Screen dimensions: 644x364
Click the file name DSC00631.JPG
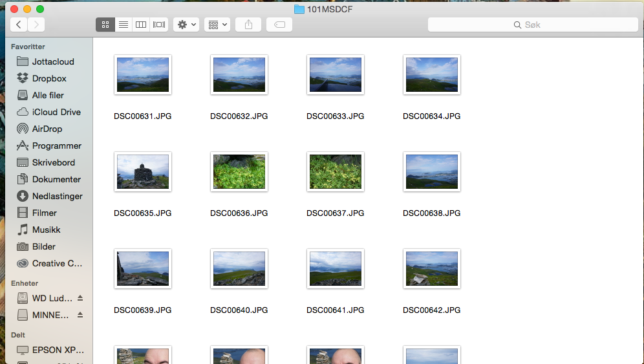pos(142,116)
